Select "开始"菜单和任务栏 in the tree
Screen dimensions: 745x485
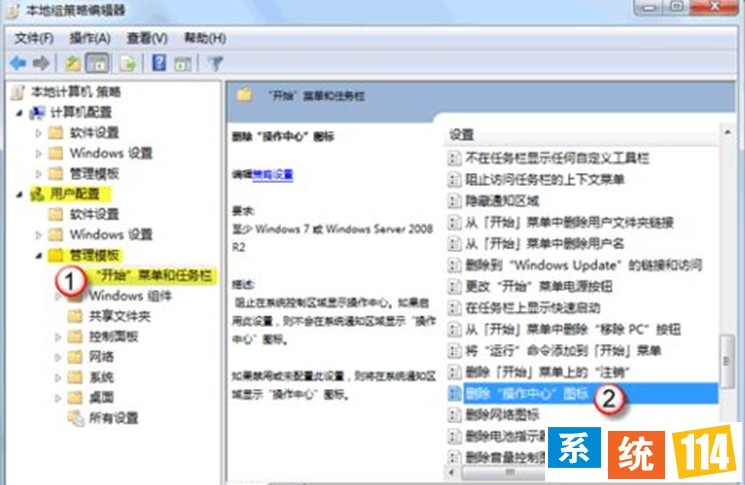(153, 276)
